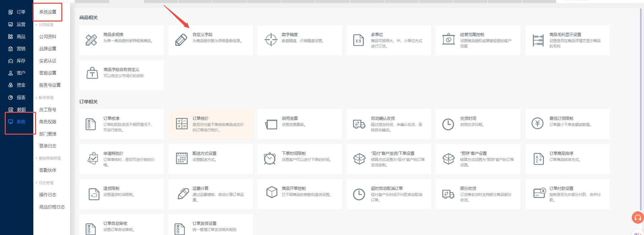Click the 订单自动审核 document icon
Screen dimensions: 644x235
91,229
